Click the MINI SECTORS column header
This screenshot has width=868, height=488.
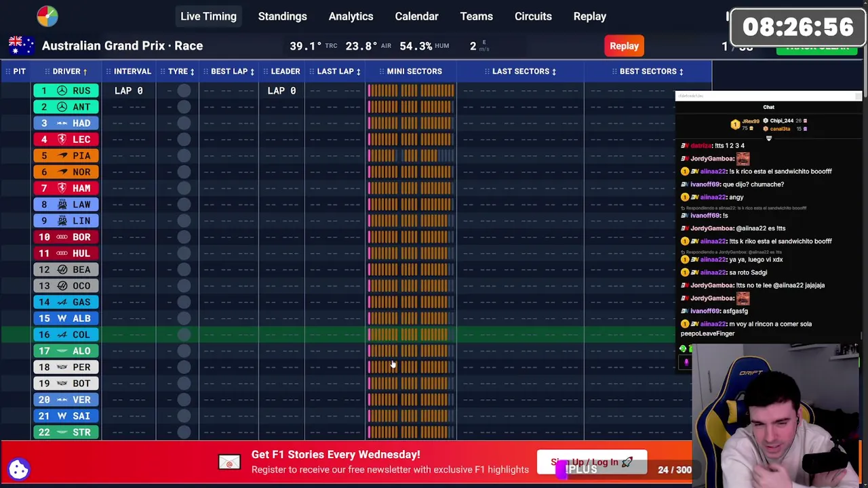click(411, 71)
